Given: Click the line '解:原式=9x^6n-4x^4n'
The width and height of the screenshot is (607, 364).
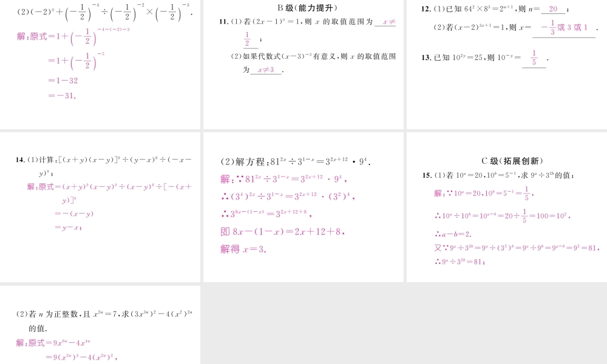Looking at the screenshot, I should [53, 343].
